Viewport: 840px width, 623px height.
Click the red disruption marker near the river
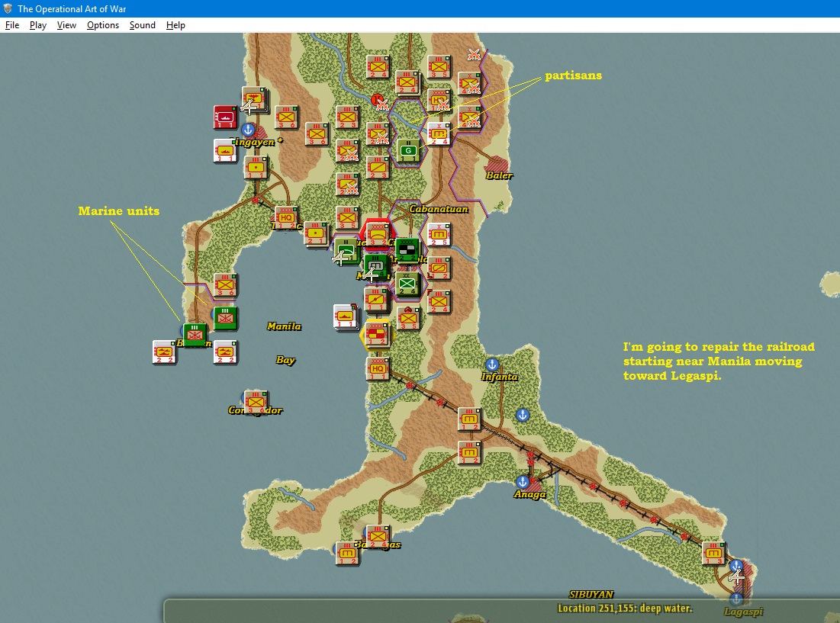(378, 99)
